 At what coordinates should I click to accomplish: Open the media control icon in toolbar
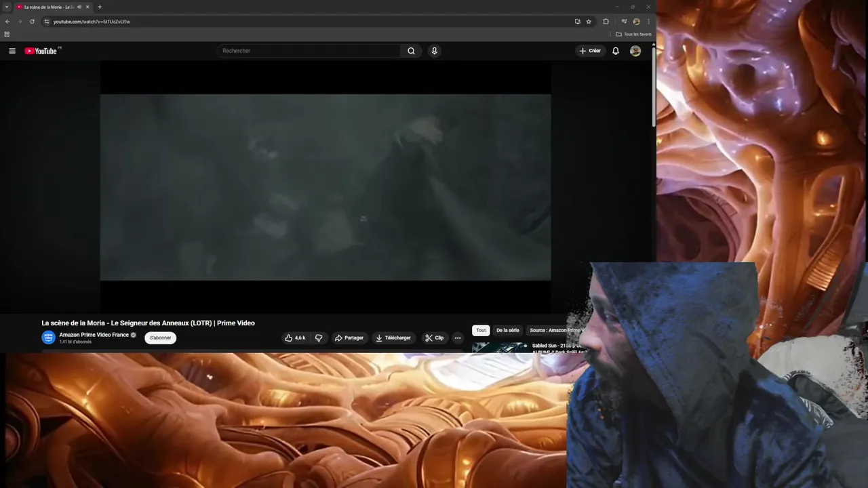click(x=624, y=21)
